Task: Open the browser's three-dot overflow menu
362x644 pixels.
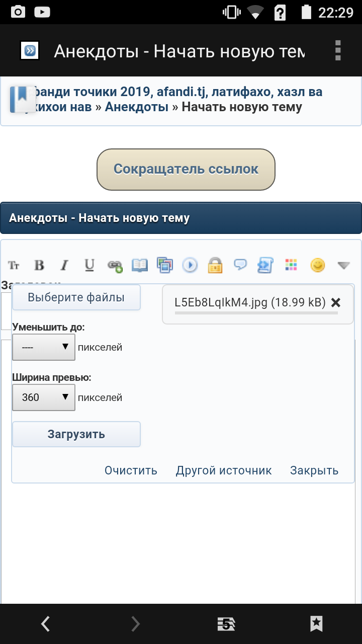Action: 338,51
